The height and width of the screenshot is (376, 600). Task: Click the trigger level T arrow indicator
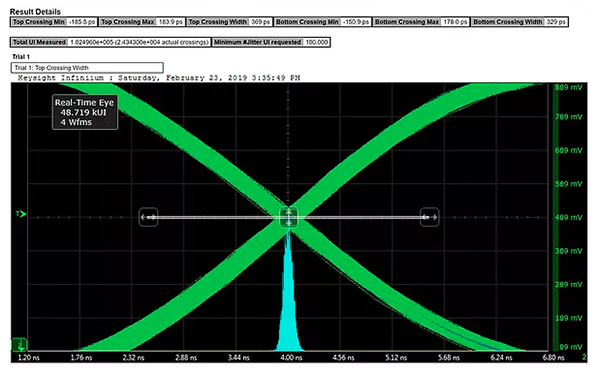pyautogui.click(x=21, y=214)
